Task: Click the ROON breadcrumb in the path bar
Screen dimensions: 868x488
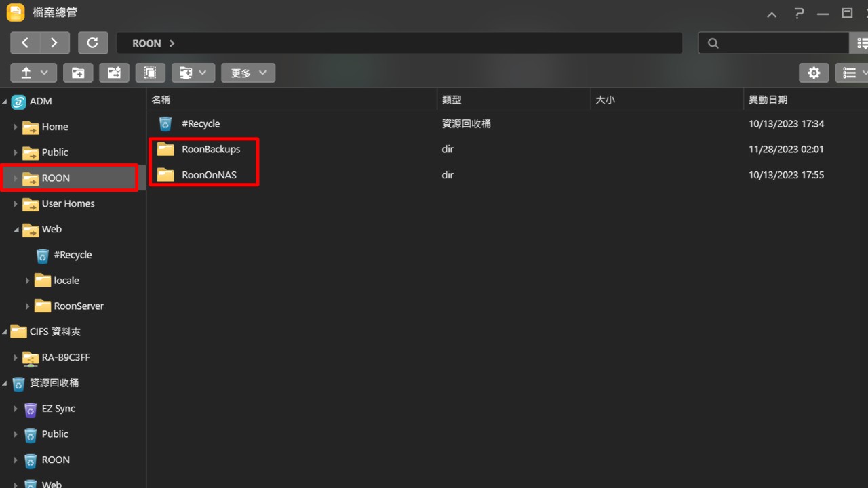Action: (146, 43)
